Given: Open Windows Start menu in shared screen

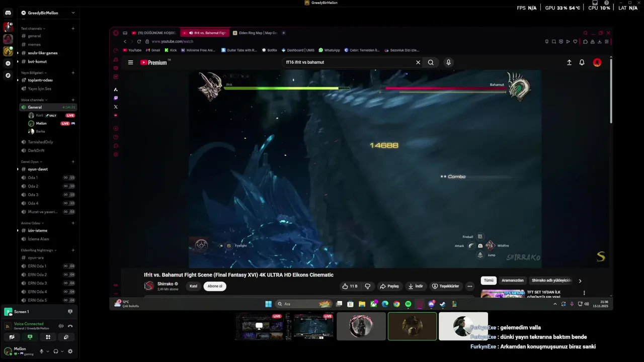Looking at the screenshot, I should click(268, 304).
